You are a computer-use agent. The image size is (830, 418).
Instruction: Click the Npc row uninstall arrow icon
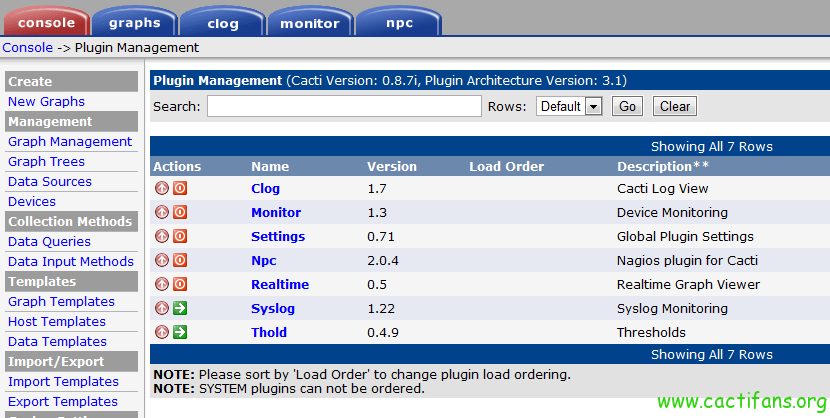point(162,260)
